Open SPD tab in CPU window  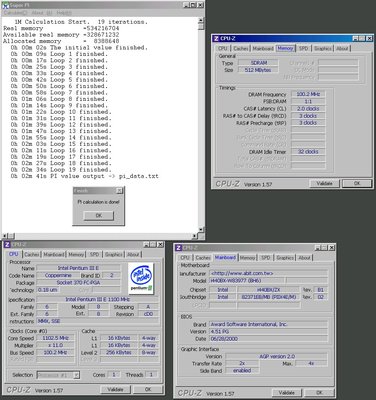94,254
